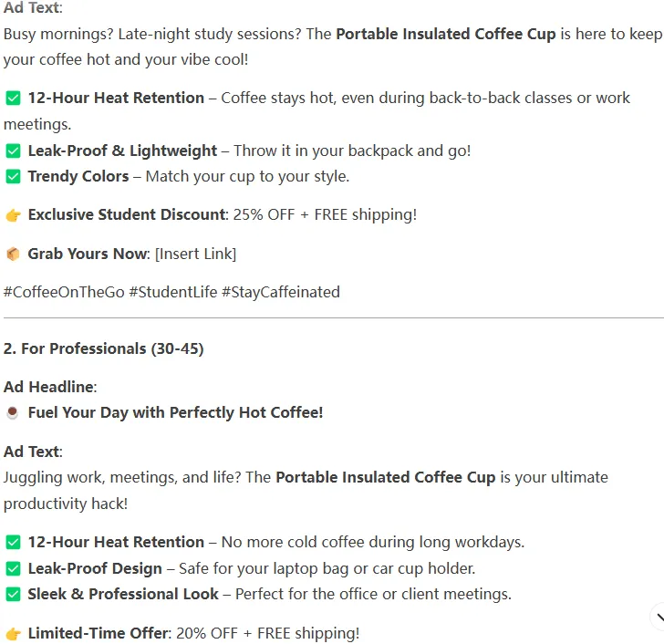Click the #StudentLife hashtag
664x644 pixels.
coord(172,292)
